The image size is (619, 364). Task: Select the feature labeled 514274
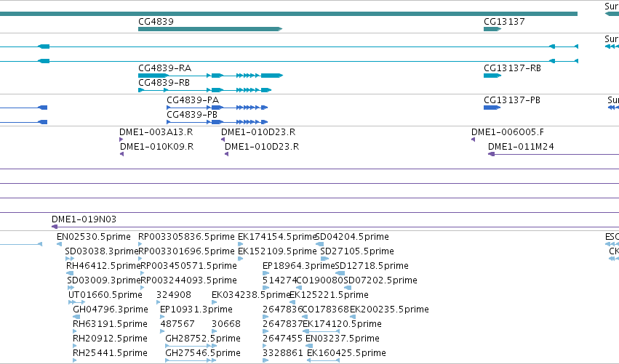click(280, 280)
